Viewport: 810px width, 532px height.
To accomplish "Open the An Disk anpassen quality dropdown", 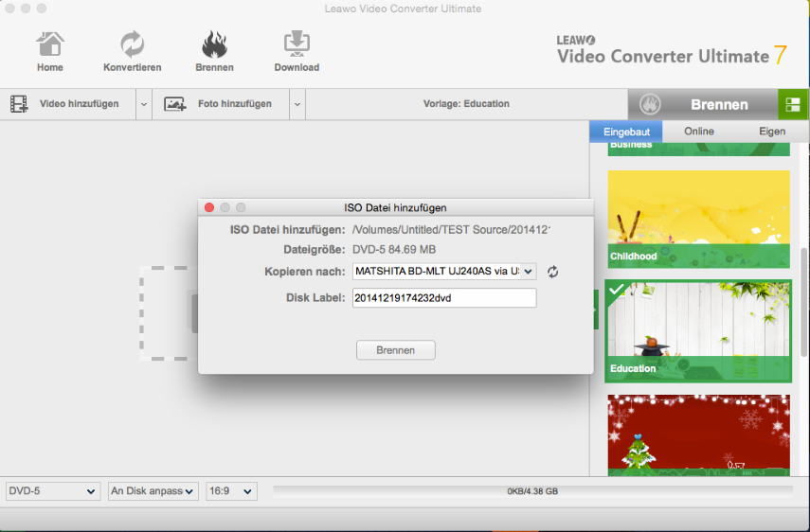I will click(x=153, y=491).
